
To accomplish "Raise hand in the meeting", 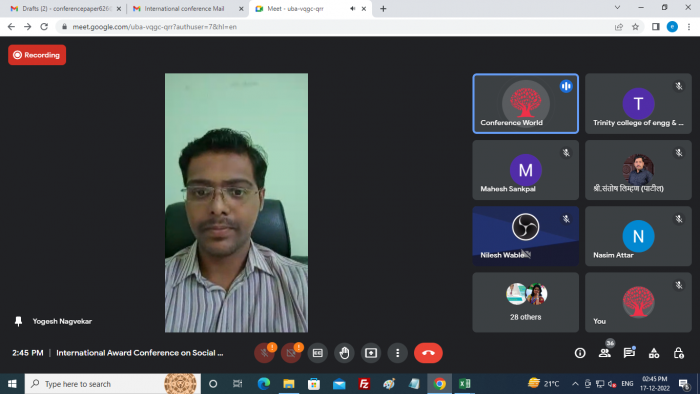I will (344, 353).
